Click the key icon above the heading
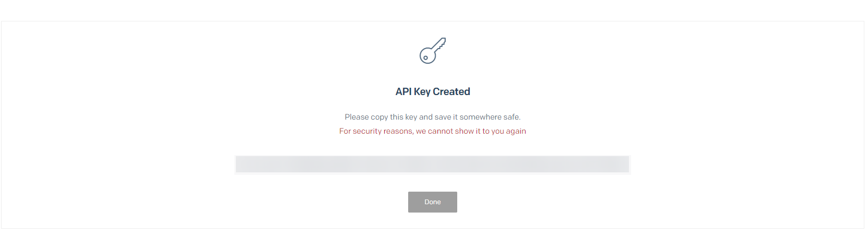 tap(433, 51)
